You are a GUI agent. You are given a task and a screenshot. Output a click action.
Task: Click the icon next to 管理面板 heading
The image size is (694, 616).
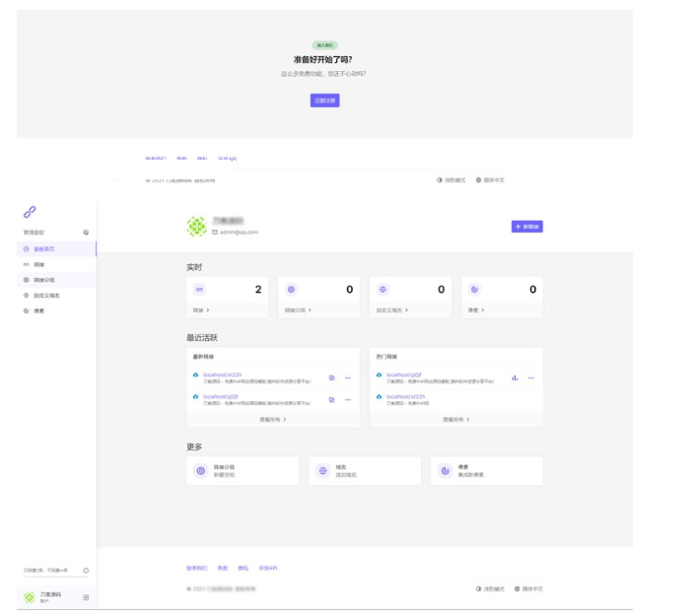coord(86,233)
